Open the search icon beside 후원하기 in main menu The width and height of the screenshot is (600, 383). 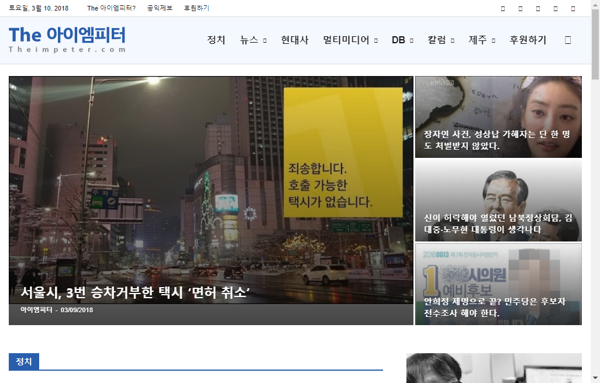coord(568,40)
